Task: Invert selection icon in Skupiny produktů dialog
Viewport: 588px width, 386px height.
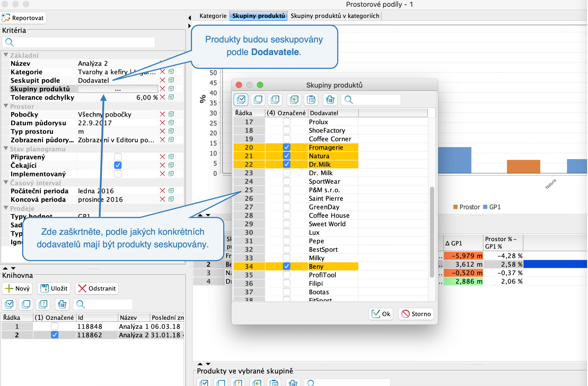Action: click(275, 100)
